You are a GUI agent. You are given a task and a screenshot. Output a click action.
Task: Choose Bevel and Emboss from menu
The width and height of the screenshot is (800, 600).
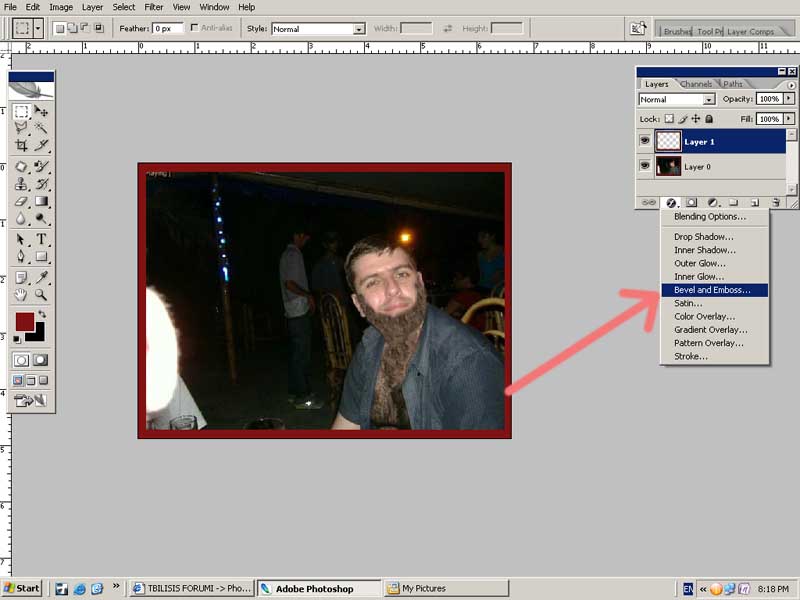[x=714, y=290]
